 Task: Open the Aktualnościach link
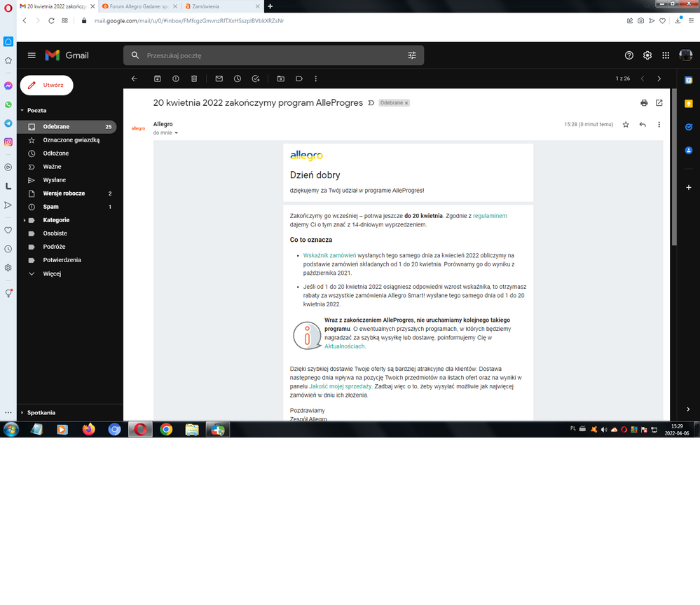pyautogui.click(x=344, y=346)
